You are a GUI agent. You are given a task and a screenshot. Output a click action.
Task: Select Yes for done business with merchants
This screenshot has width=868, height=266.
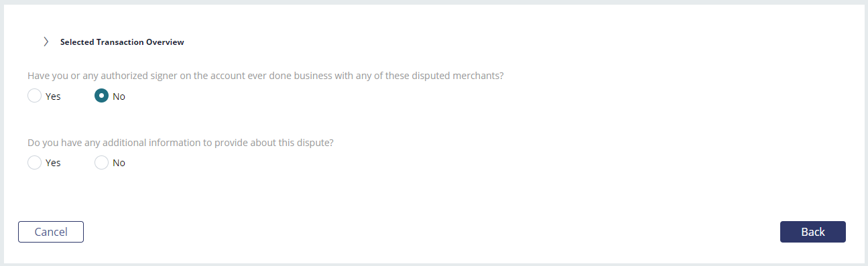(35, 96)
